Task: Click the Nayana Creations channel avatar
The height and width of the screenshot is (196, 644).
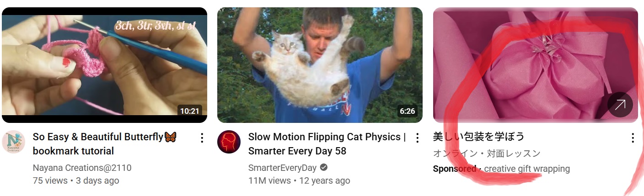Action: point(13,142)
